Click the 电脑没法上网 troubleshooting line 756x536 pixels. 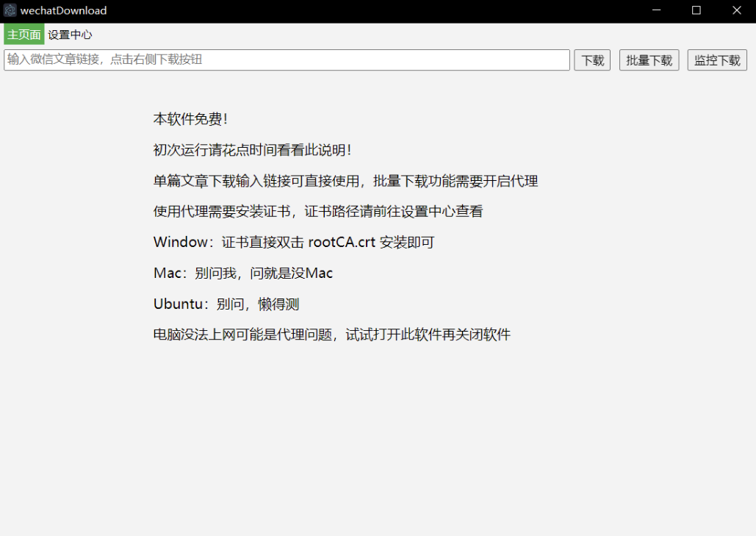[x=331, y=335]
